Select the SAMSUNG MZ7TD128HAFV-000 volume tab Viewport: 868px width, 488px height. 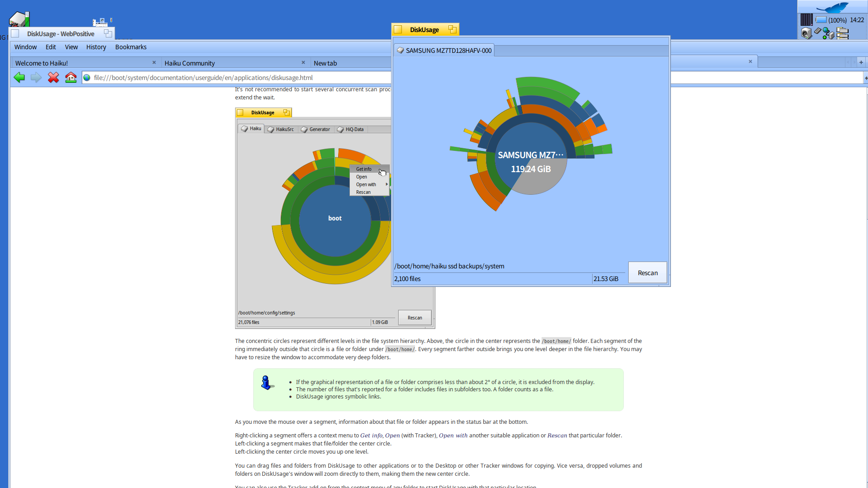click(444, 51)
